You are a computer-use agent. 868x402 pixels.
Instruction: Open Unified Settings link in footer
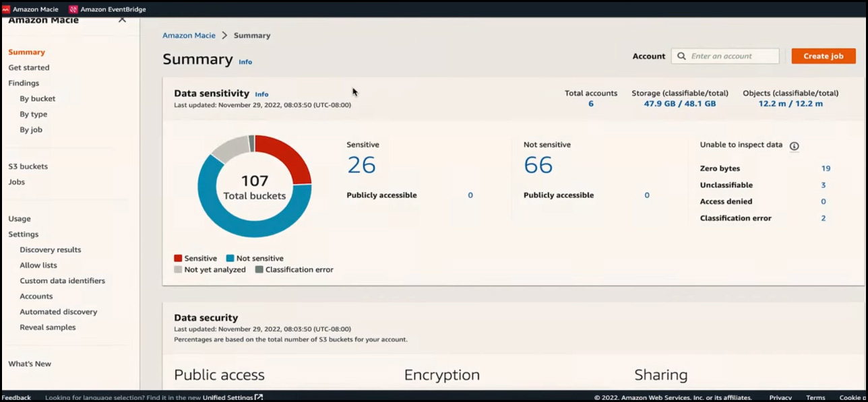click(x=228, y=397)
